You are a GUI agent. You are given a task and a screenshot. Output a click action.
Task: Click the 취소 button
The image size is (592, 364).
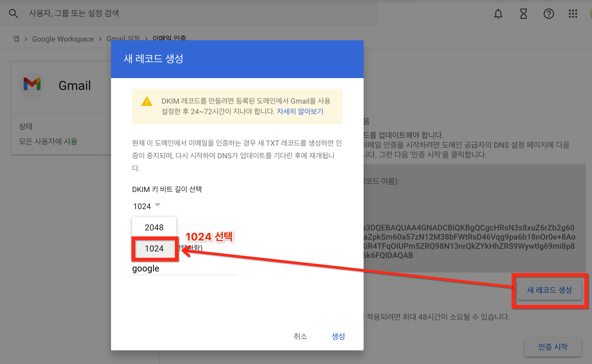click(x=300, y=336)
